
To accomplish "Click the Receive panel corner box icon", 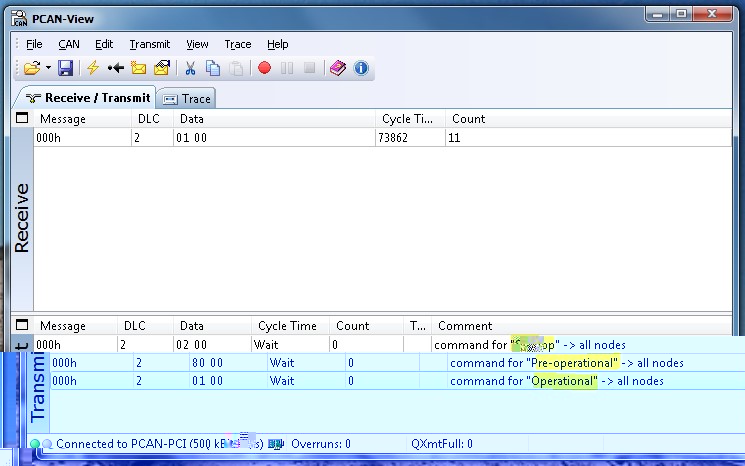I will (x=22, y=118).
